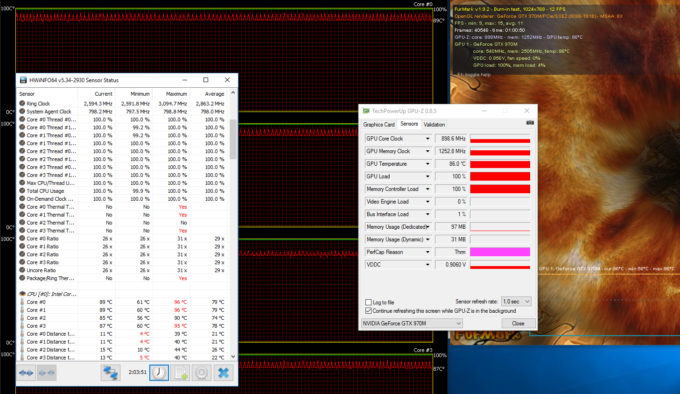Screen dimensions: 680x394
Task: Click thermometer icon beside Core #3 temperature
Action: point(22,326)
